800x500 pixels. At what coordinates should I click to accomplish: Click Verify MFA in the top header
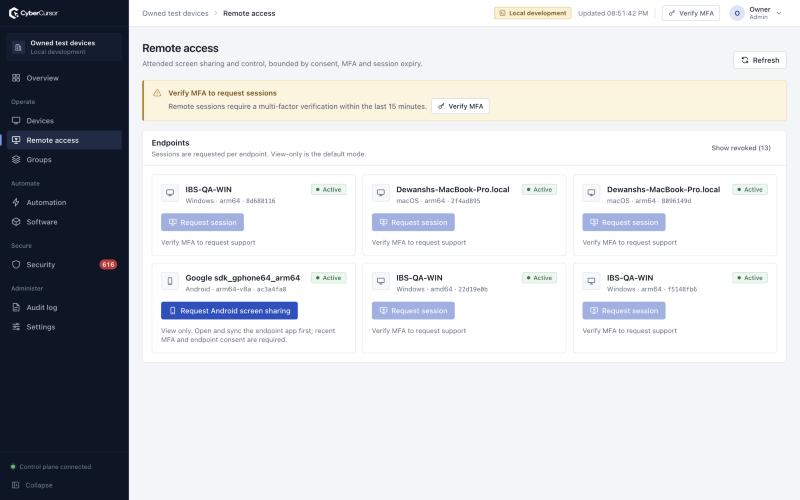691,13
